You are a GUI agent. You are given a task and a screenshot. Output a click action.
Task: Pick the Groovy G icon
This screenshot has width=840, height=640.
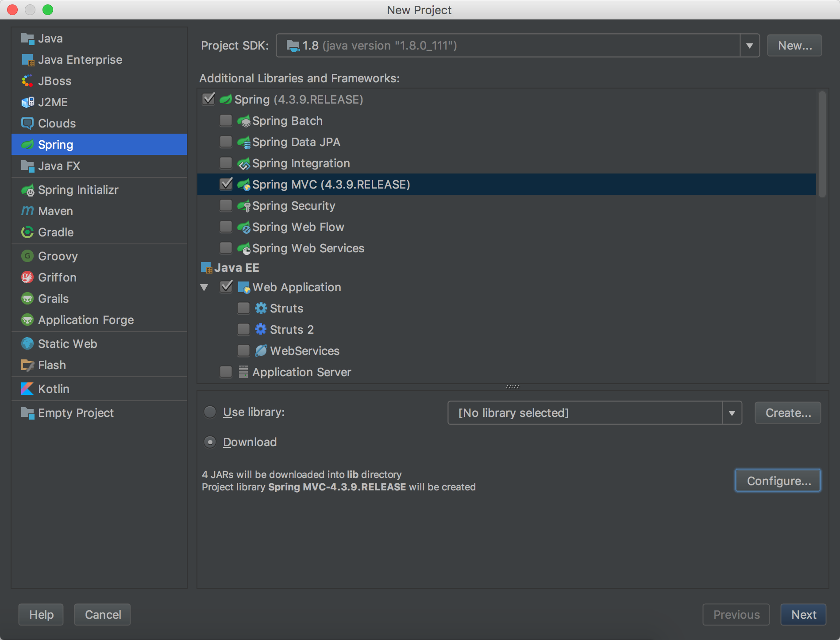click(x=27, y=256)
